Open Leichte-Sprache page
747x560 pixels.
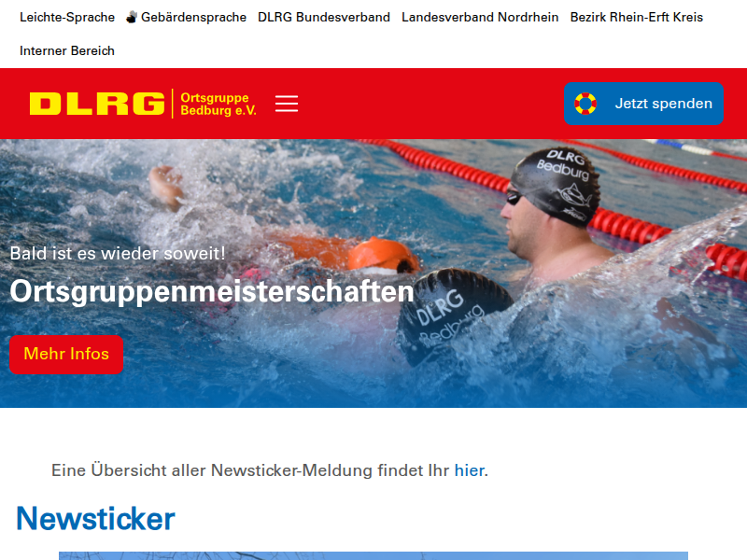tap(67, 17)
